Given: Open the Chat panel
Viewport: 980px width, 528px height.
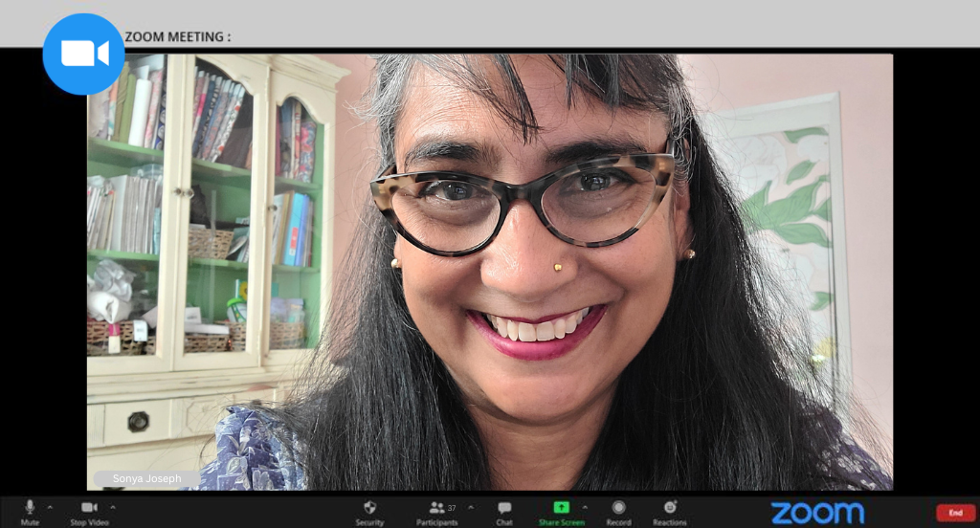Looking at the screenshot, I should click(504, 508).
